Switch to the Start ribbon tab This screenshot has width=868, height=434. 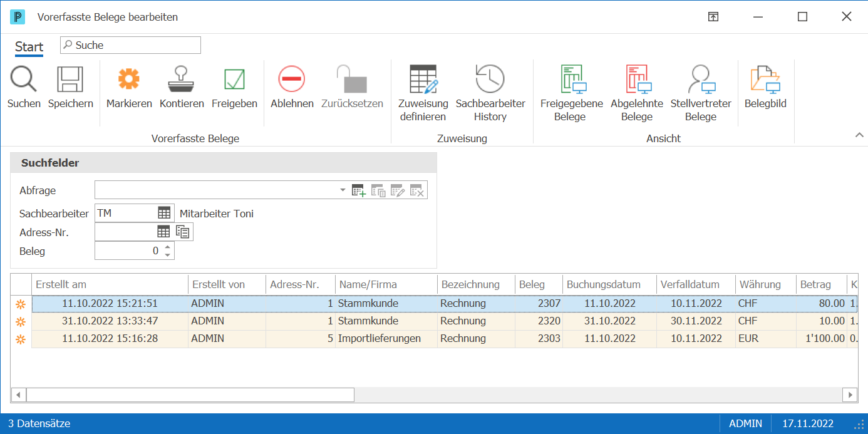point(29,47)
